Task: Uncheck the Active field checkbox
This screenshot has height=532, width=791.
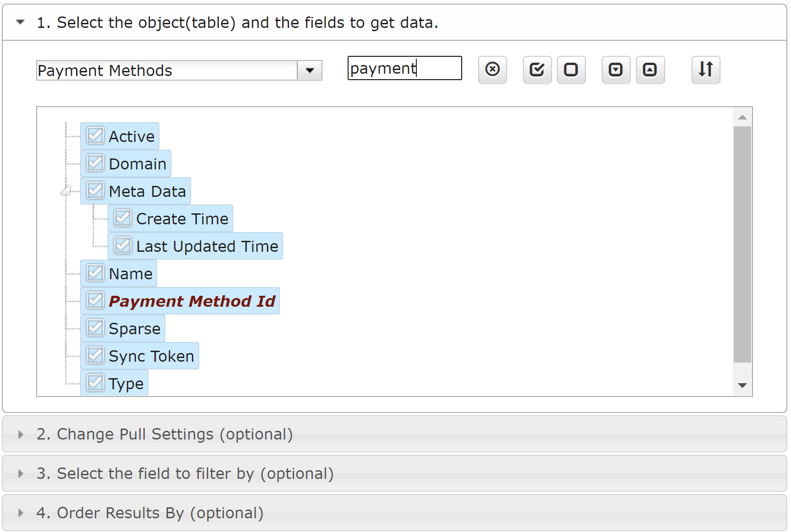Action: (x=95, y=136)
